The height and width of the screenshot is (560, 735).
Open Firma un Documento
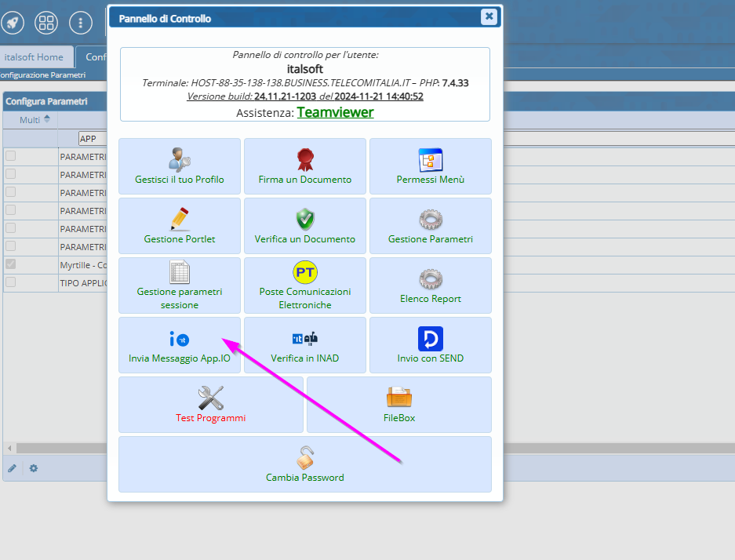[304, 166]
